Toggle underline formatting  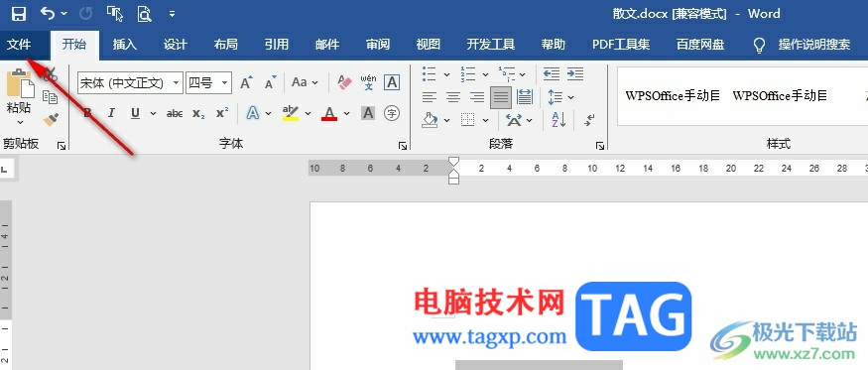point(135,113)
